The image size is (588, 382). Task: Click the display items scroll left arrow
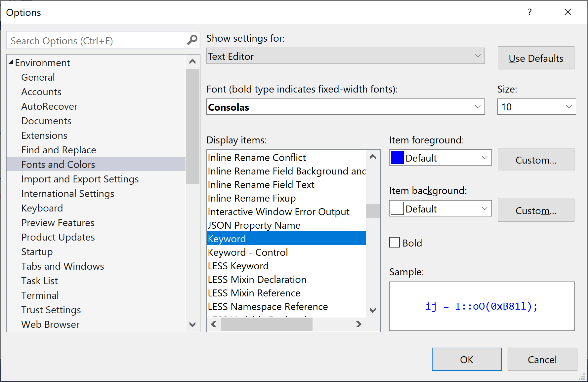[214, 324]
